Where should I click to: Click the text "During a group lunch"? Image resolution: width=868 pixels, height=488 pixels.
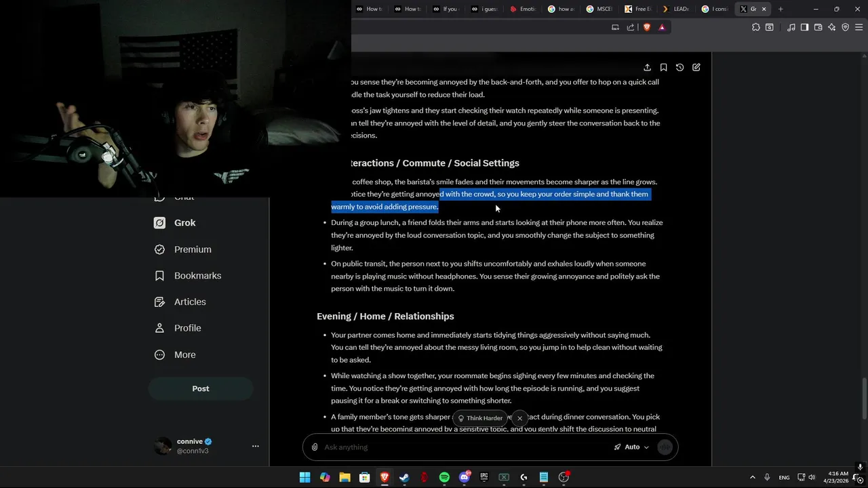click(x=365, y=223)
